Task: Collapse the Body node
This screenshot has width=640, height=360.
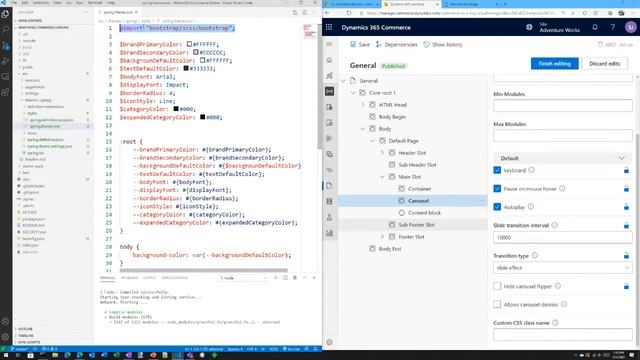Action: click(363, 129)
